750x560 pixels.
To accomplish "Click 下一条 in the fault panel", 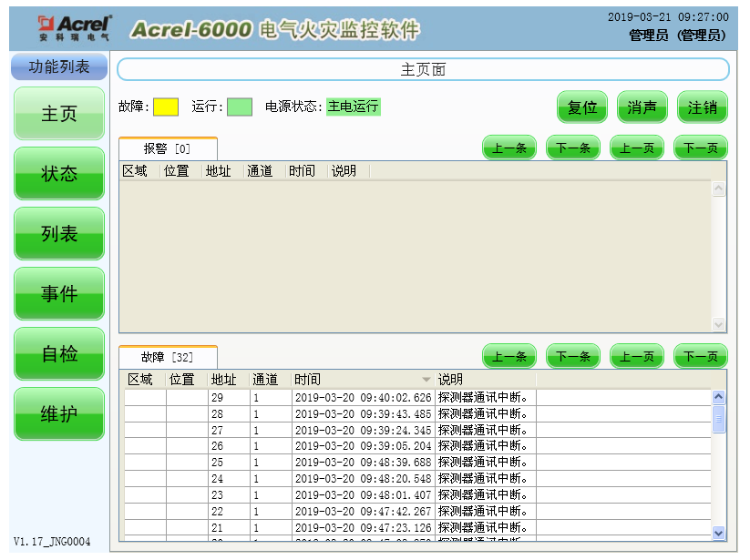I will [x=573, y=357].
